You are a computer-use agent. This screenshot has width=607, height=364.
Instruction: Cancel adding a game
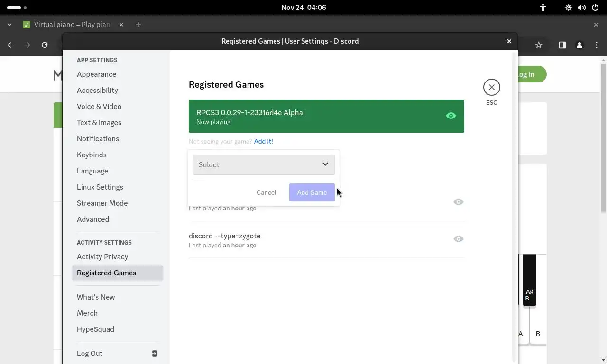coord(266,192)
